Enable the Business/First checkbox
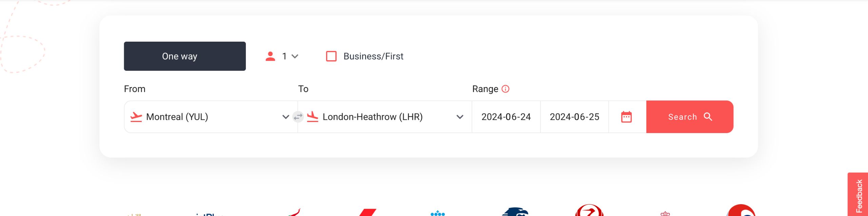This screenshot has width=868, height=216. (x=331, y=56)
